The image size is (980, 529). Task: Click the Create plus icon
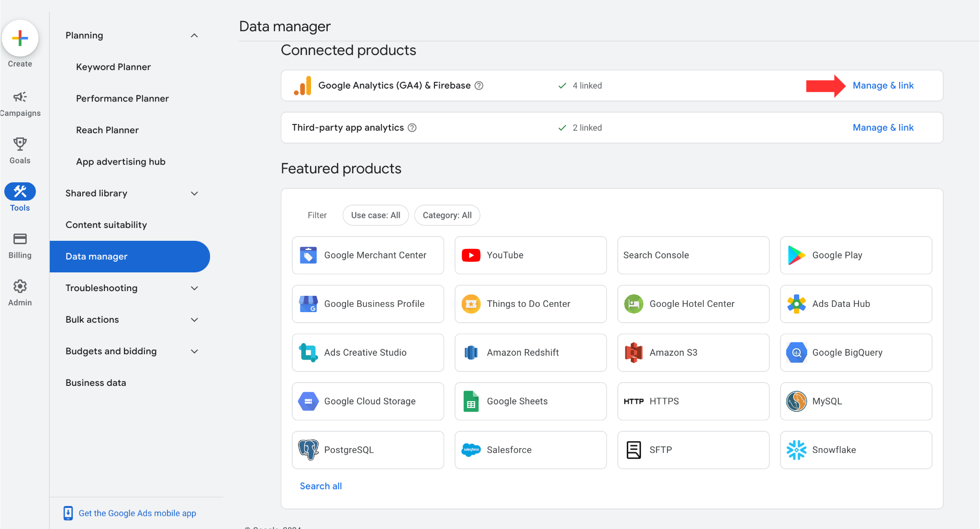tap(20, 38)
